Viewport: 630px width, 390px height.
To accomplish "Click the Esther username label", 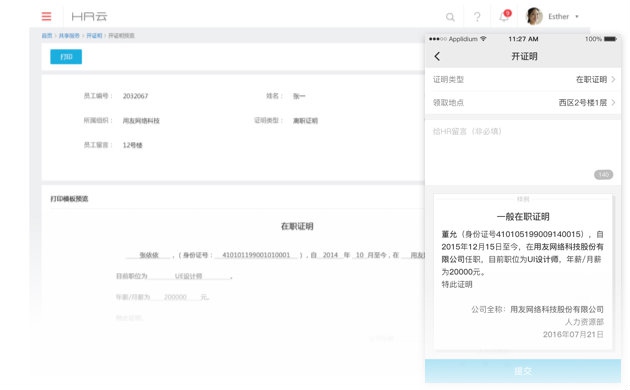I will [x=558, y=16].
